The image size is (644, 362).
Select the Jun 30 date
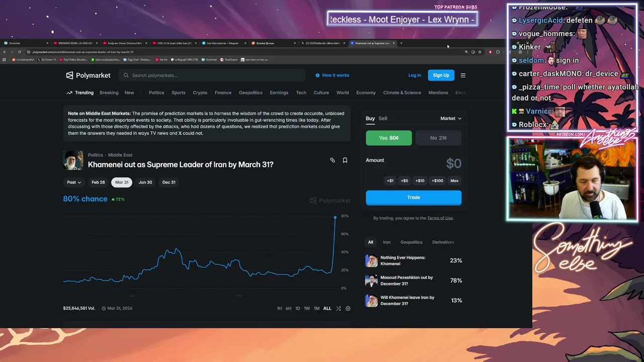[145, 182]
